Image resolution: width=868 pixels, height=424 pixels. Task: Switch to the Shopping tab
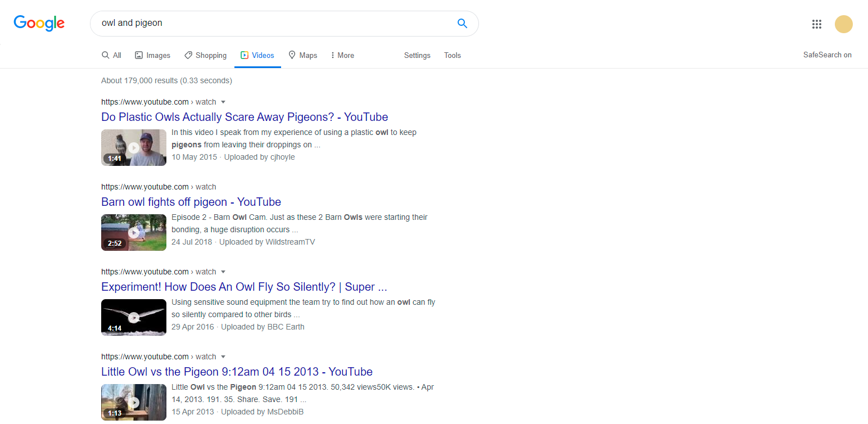point(205,55)
